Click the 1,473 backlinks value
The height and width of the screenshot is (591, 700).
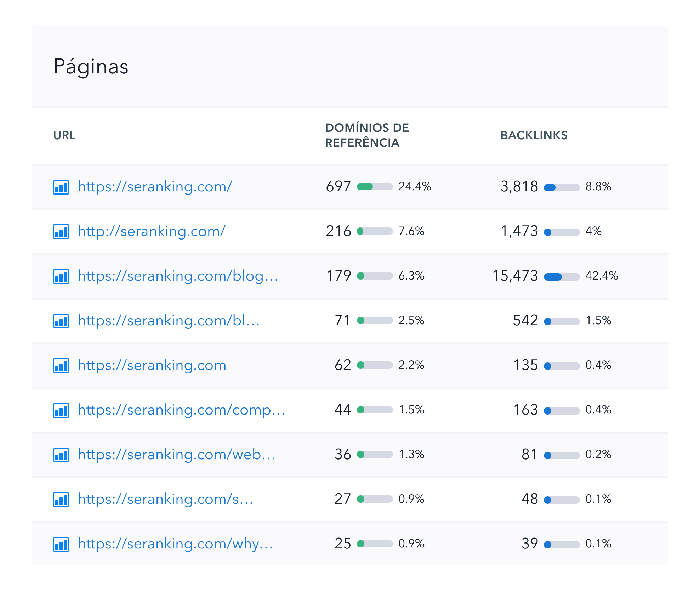point(519,231)
